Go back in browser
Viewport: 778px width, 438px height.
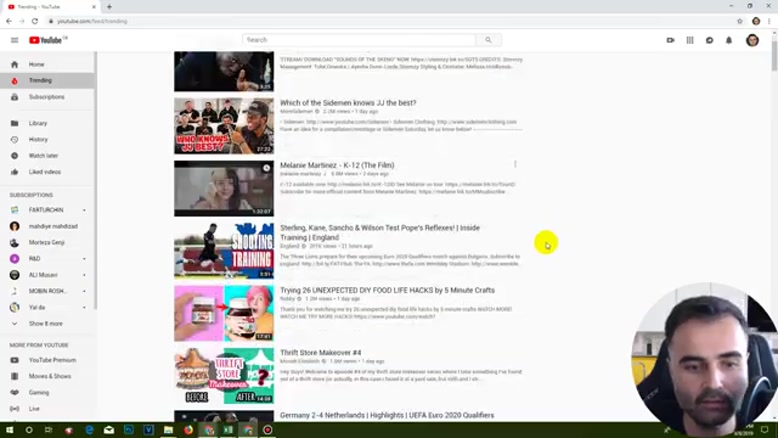tap(9, 21)
